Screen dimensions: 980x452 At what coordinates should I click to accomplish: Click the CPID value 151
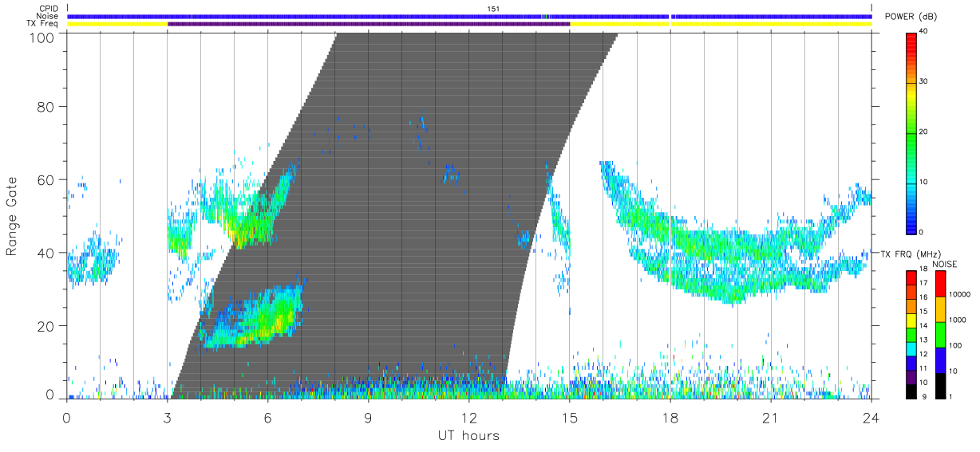click(x=493, y=9)
